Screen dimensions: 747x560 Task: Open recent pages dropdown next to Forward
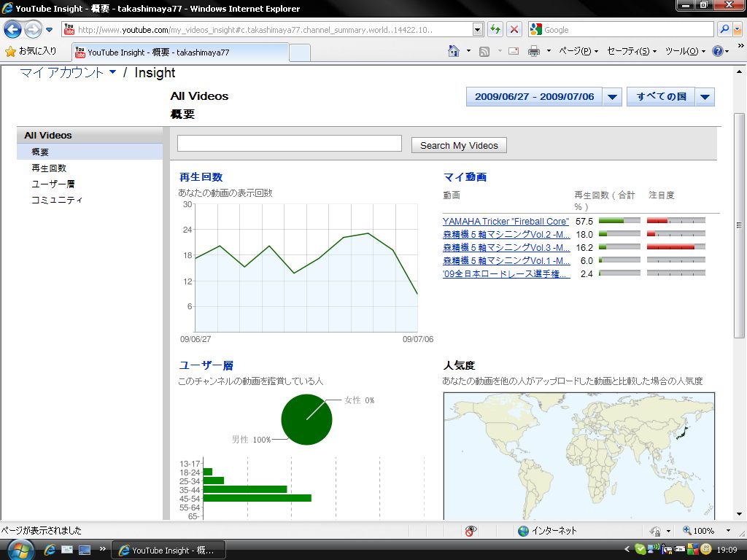[49, 29]
